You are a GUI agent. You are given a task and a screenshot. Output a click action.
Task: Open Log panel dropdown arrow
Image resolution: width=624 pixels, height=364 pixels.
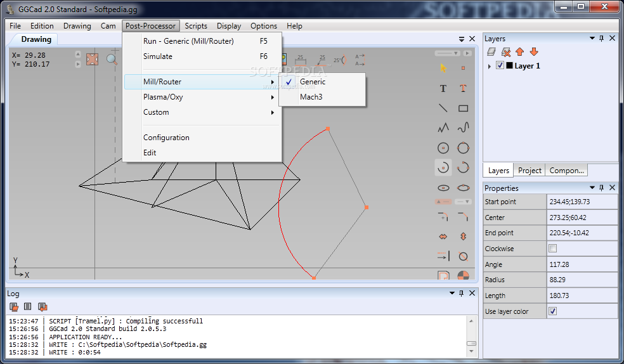point(452,293)
